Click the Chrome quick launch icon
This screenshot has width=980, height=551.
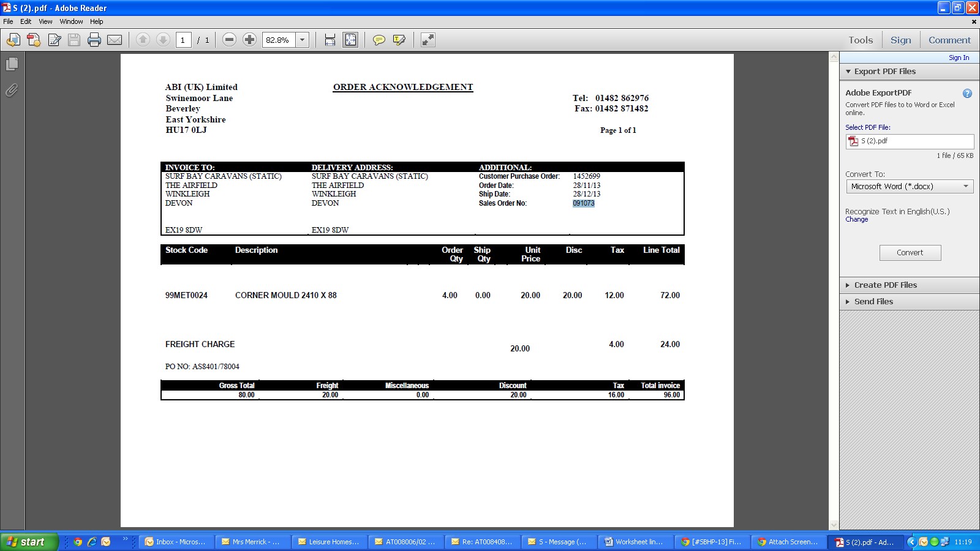click(78, 542)
